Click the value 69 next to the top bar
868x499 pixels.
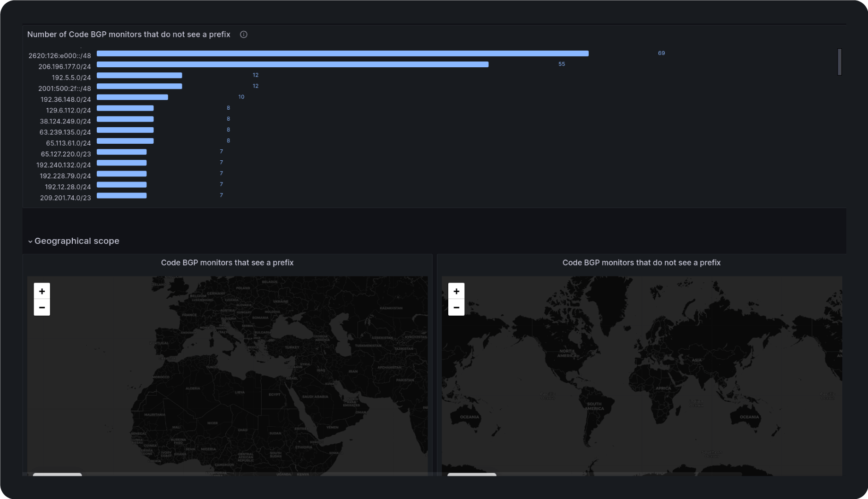(661, 53)
